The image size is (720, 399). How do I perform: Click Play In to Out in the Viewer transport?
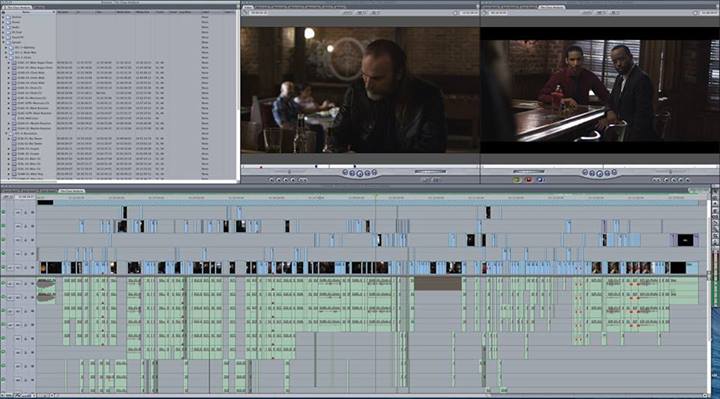pyautogui.click(x=352, y=173)
